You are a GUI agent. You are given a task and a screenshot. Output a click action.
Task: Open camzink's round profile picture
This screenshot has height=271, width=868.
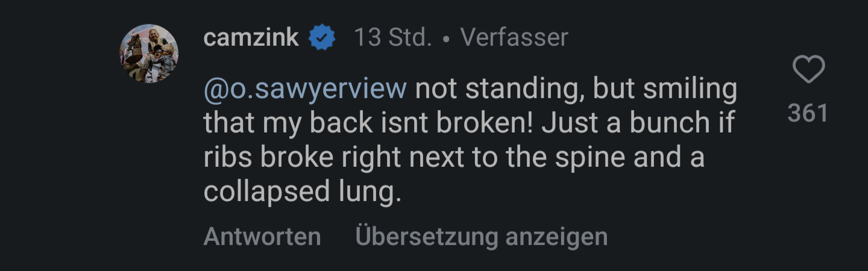pyautogui.click(x=149, y=54)
